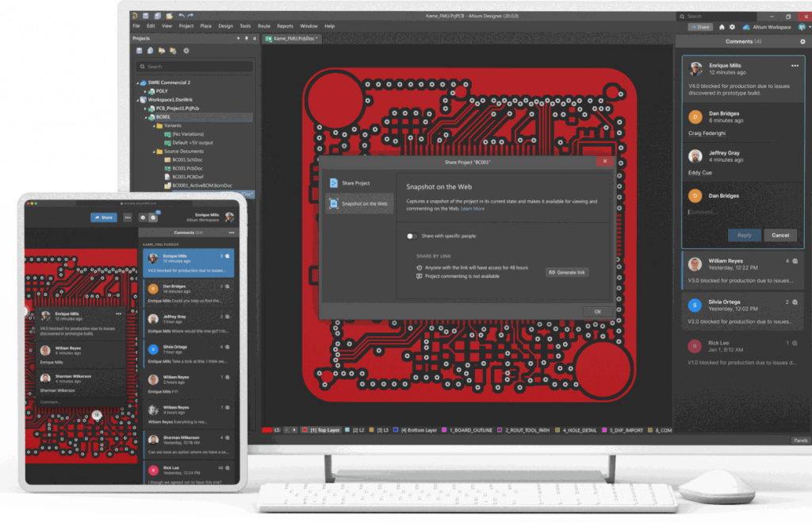This screenshot has width=812, height=523.
Task: Toggle Share with specific people switch
Action: 412,236
